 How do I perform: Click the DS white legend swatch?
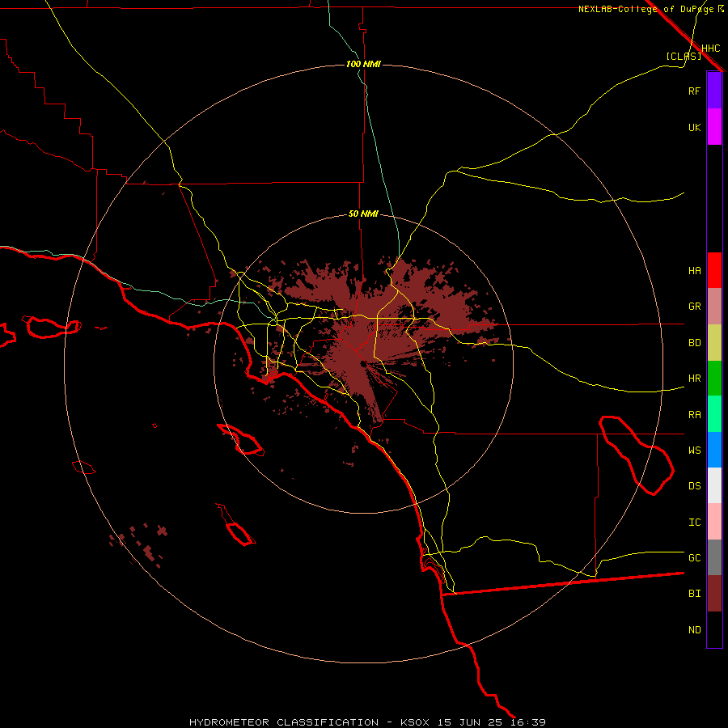tap(714, 485)
